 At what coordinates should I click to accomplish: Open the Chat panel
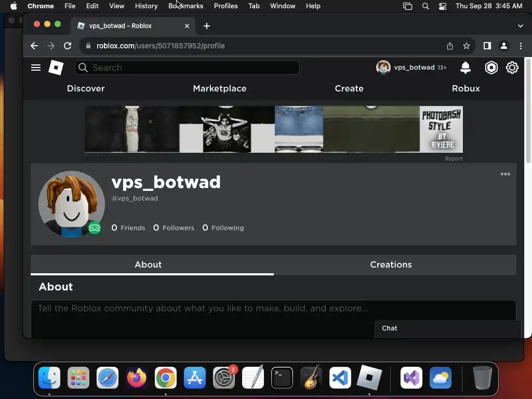point(448,328)
